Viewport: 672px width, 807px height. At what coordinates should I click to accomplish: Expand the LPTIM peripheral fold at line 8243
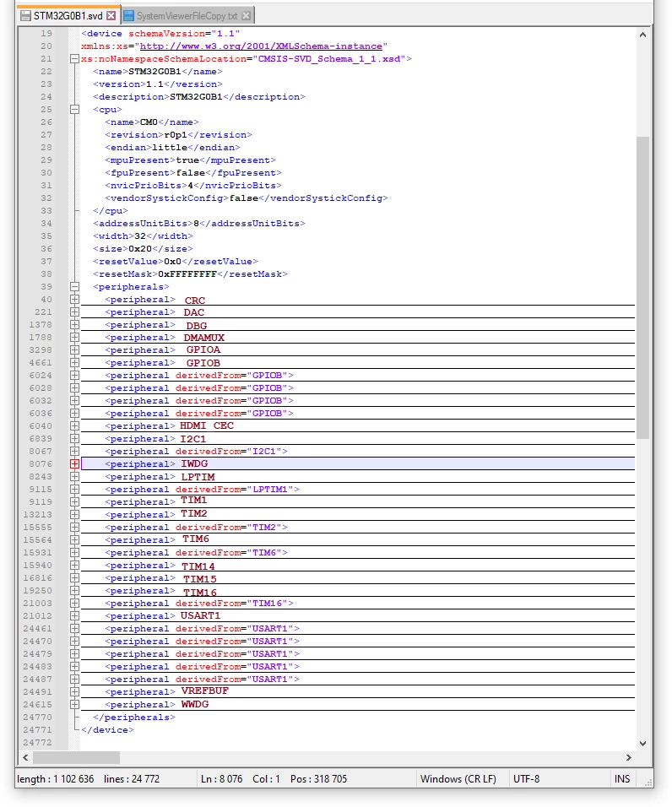click(x=74, y=477)
